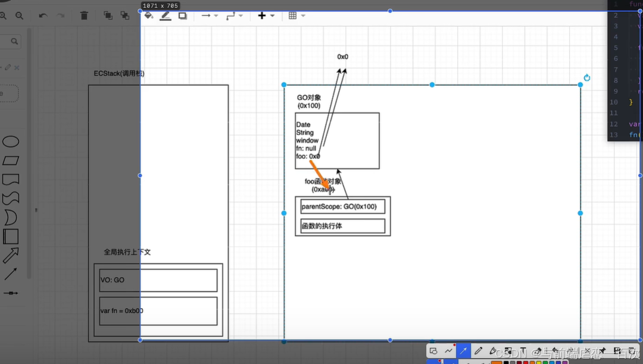The image size is (643, 364).
Task: Click the 'var fn = 0xb00' box
Action: click(158, 311)
